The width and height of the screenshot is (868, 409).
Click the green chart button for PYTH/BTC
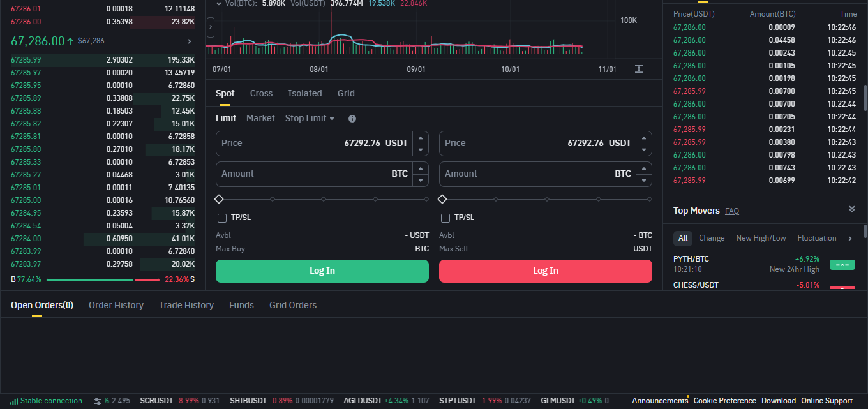pyautogui.click(x=842, y=265)
